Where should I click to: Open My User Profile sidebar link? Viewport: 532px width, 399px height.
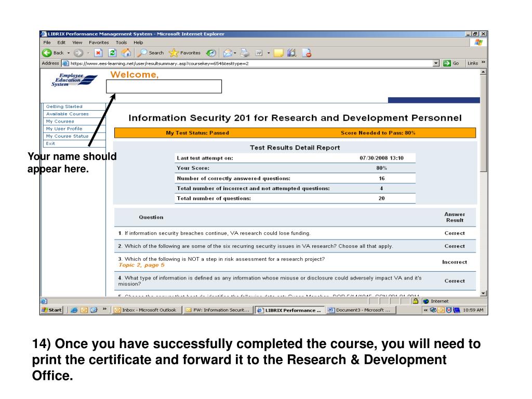pos(64,129)
